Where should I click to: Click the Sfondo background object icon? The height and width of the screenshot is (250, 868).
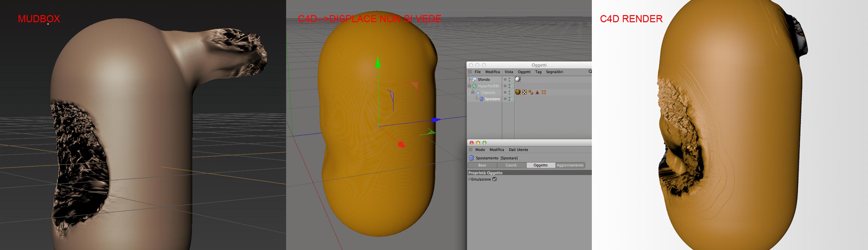pyautogui.click(x=474, y=79)
